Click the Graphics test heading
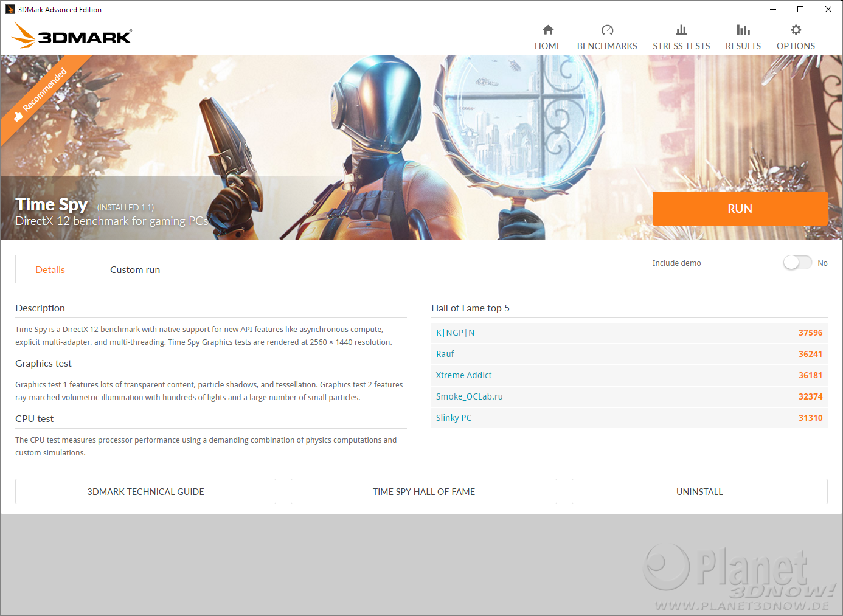Image resolution: width=843 pixels, height=616 pixels. [x=43, y=363]
